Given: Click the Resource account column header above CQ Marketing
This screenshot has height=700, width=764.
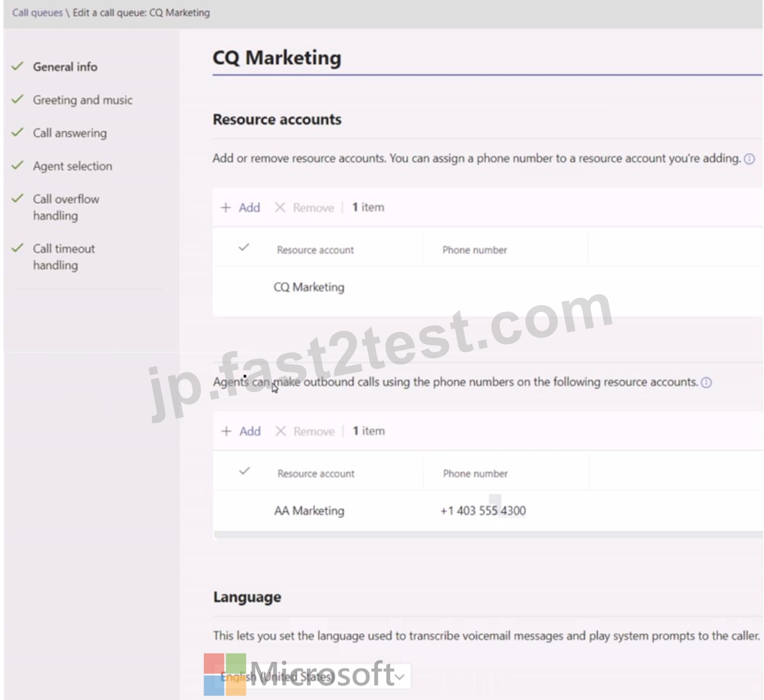Looking at the screenshot, I should [x=315, y=250].
